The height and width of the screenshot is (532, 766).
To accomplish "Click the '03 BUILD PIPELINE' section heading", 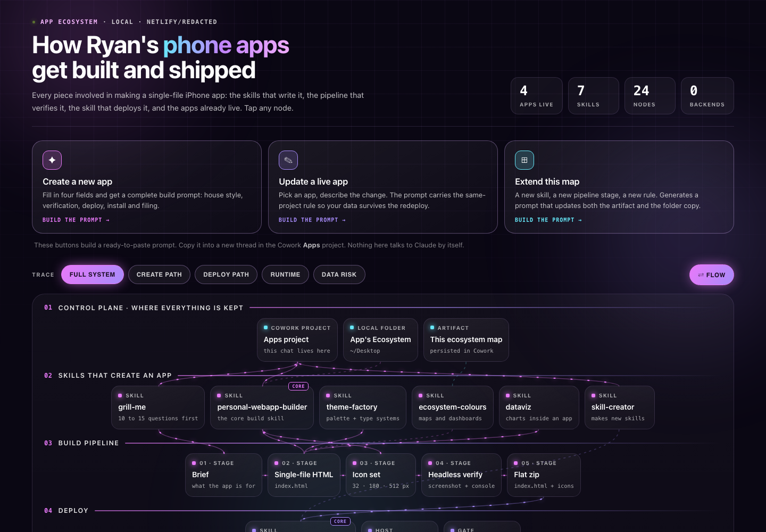I will (x=81, y=443).
